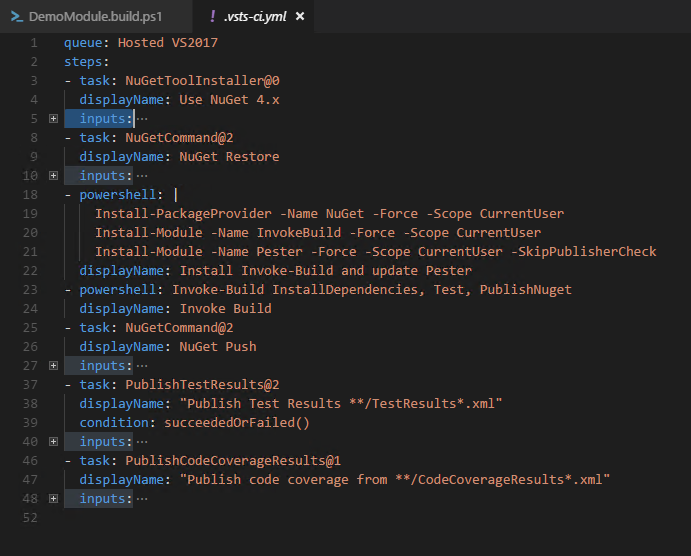Click 'succeededOrFailed()' condition value
Screen dimensions: 691x556
tap(237, 423)
